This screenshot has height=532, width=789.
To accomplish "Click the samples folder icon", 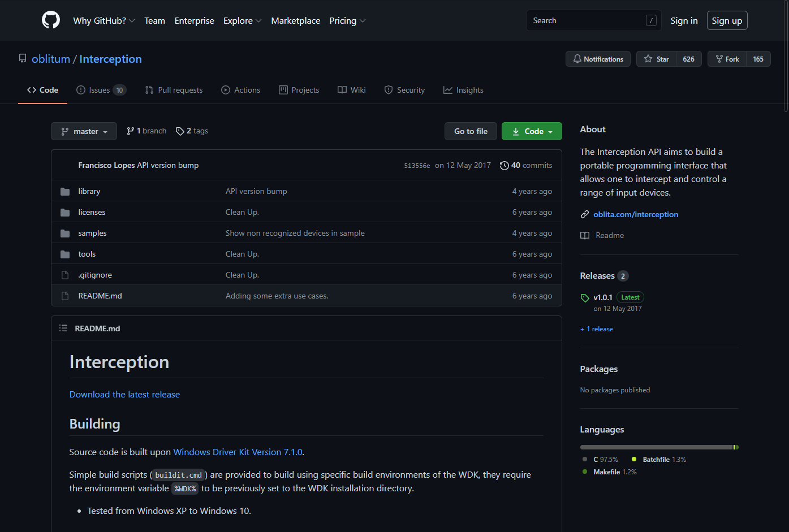I will click(65, 233).
